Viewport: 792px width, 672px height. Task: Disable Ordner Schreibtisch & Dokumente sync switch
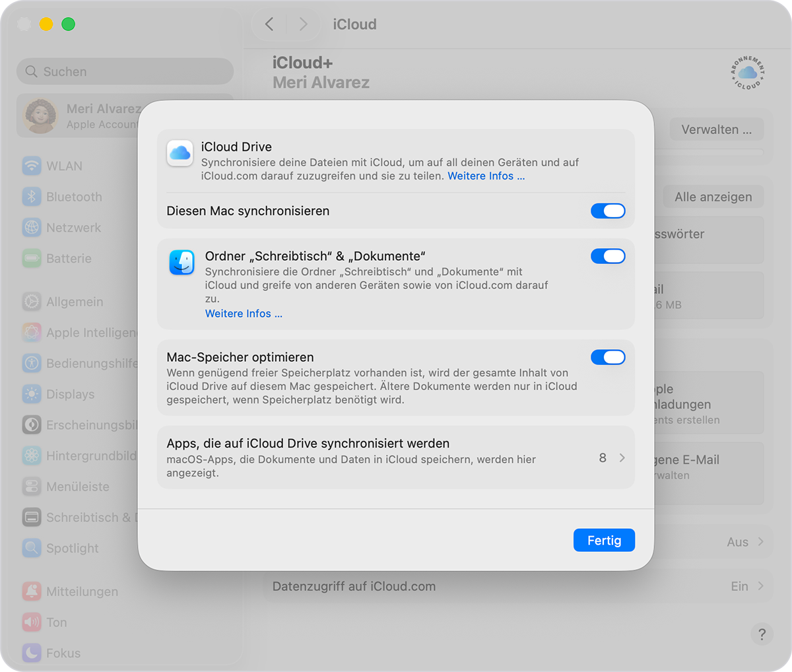pos(608,256)
